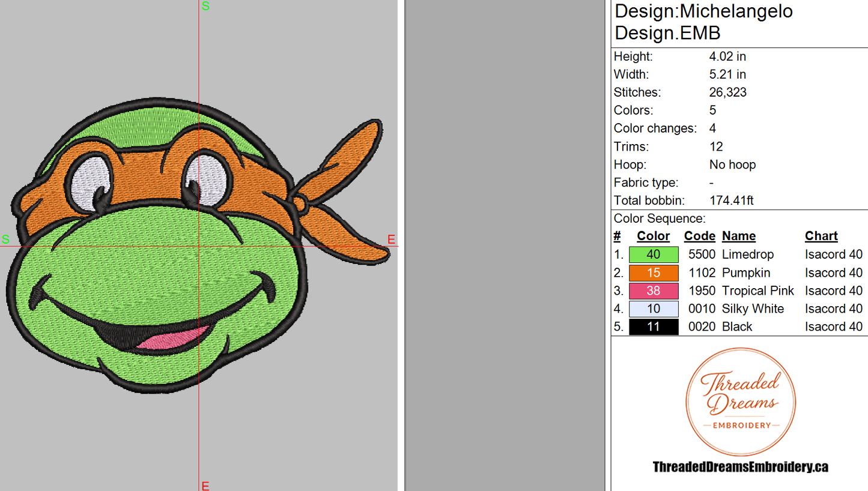Click the 'Chart' column header
This screenshot has width=868, height=491.
point(821,236)
